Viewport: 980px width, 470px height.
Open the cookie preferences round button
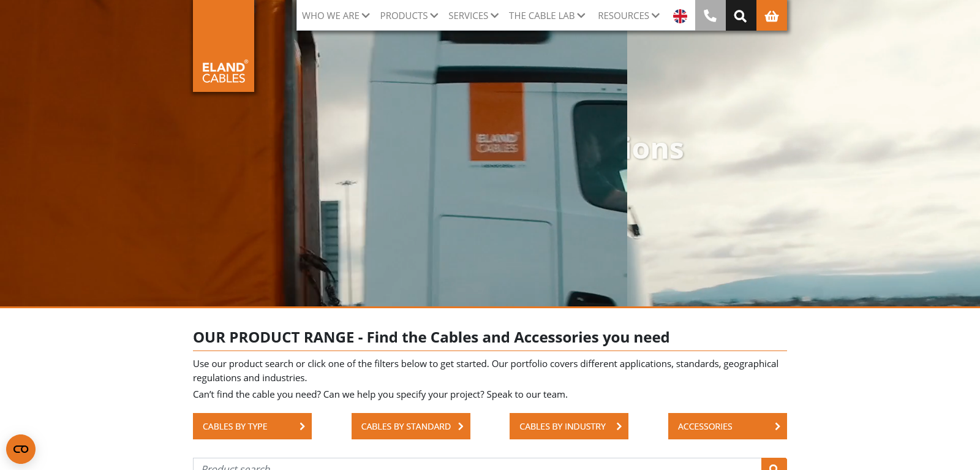pos(21,449)
